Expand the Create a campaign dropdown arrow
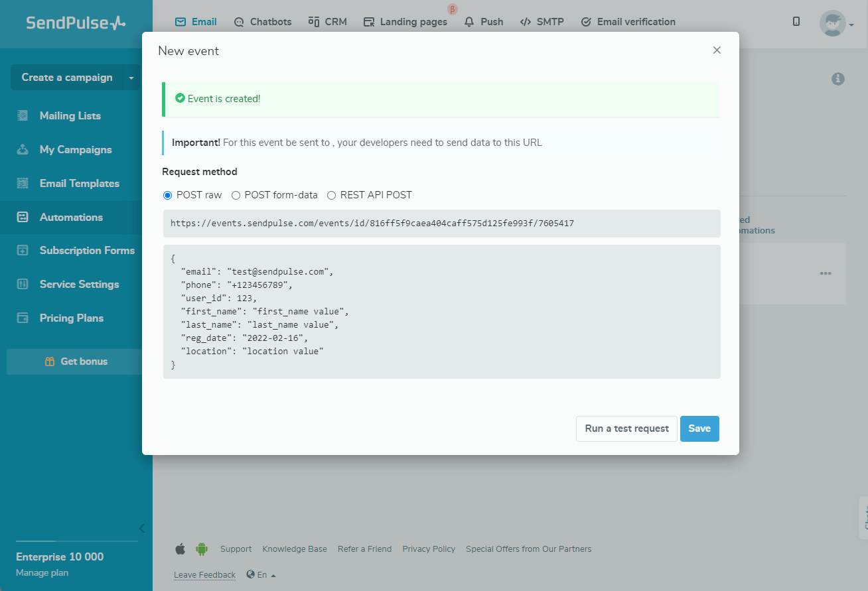 131,78
